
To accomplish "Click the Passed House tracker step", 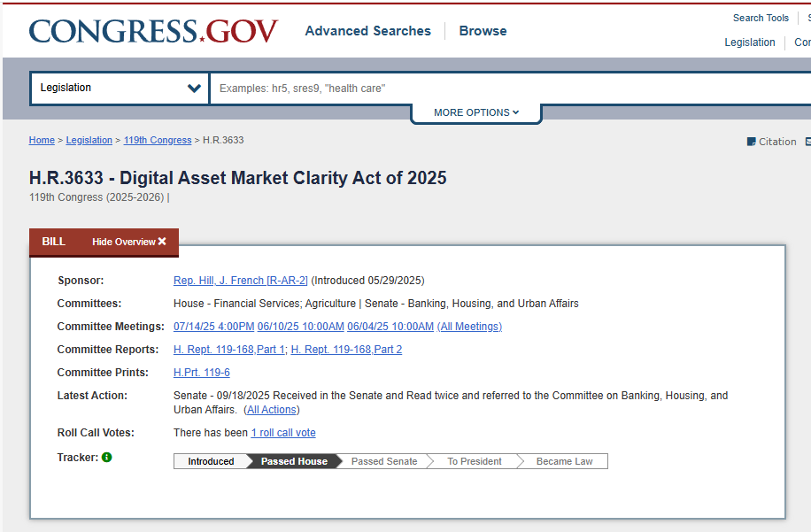I will click(294, 461).
